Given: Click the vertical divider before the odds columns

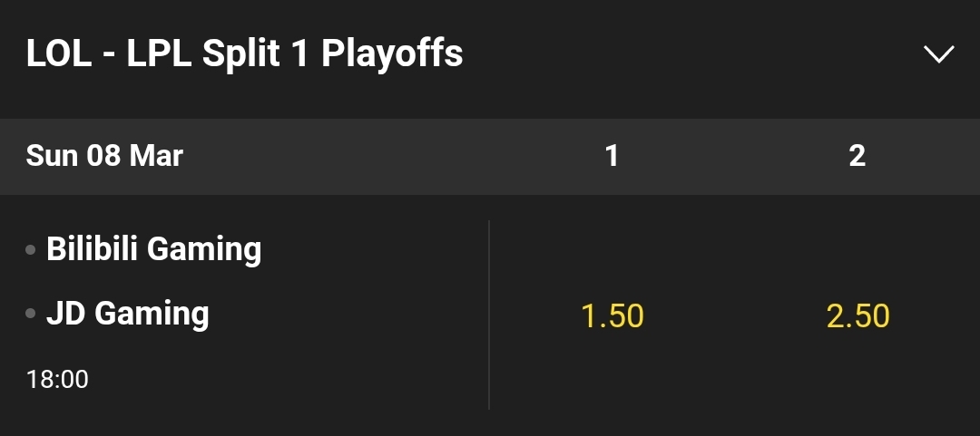Looking at the screenshot, I should point(489,315).
